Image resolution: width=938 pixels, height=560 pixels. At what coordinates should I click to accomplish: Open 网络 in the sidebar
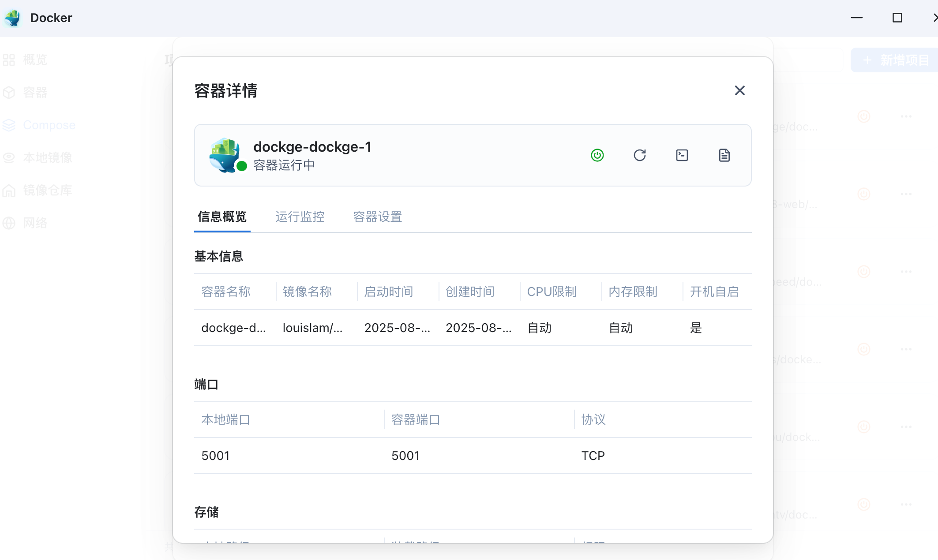(x=35, y=223)
